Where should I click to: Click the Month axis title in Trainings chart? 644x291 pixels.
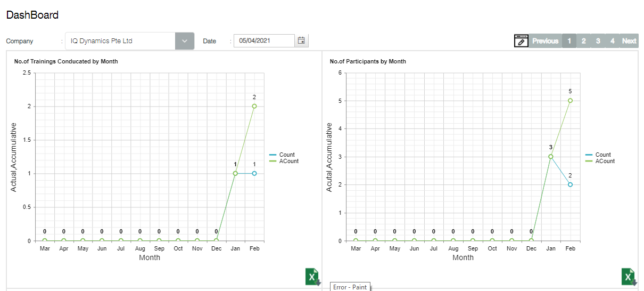coord(150,257)
